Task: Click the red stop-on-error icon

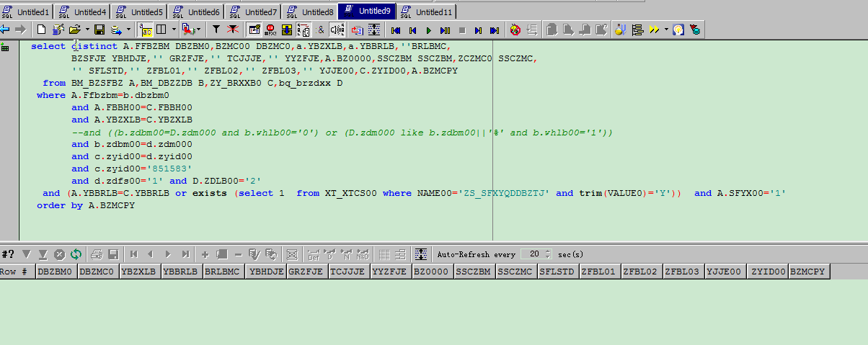Action: (270, 30)
